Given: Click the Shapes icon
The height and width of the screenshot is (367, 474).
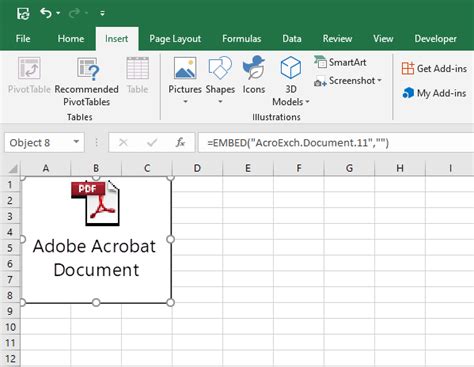Looking at the screenshot, I should click(x=220, y=68).
